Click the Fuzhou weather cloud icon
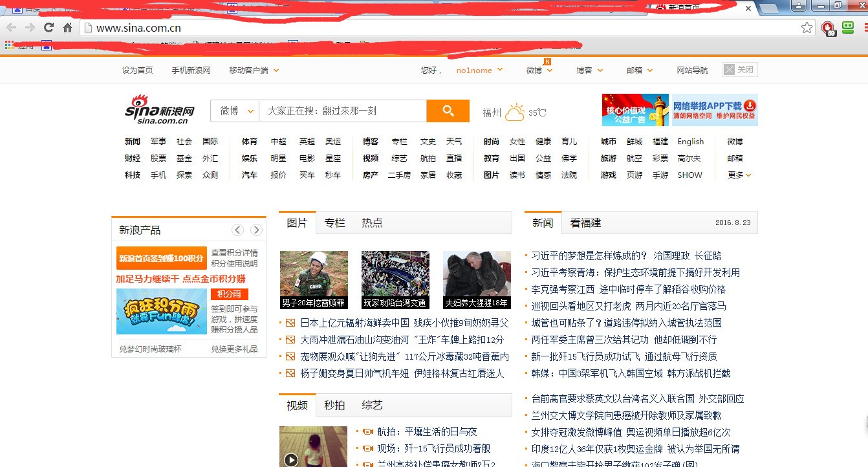The image size is (868, 467). [515, 113]
